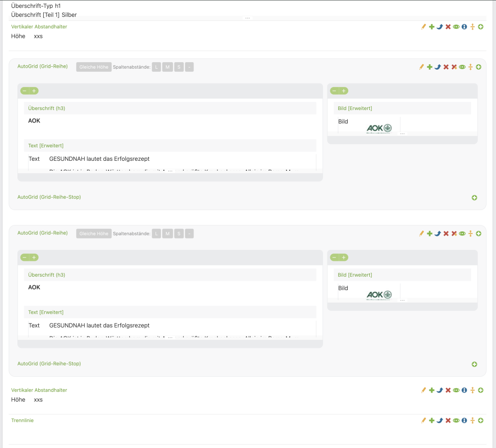Screen dimensions: 496x448
Task: Click plus stepper of left column in first AutoGrid
Action: click(x=34, y=91)
